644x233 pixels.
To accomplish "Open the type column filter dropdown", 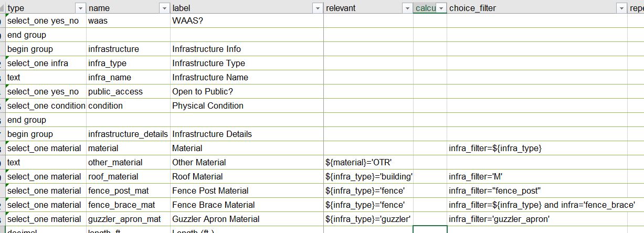I will (80, 8).
